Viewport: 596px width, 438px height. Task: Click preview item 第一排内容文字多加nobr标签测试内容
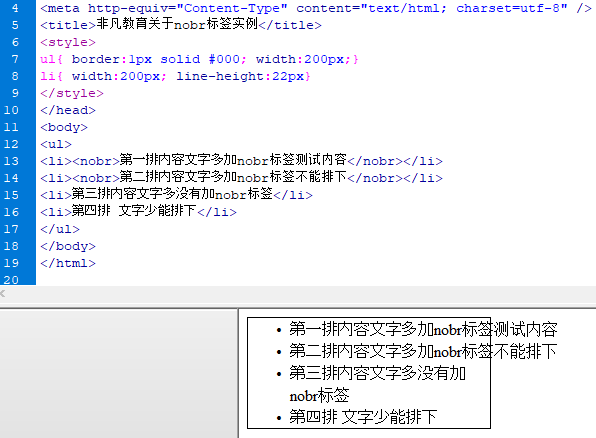pos(423,329)
